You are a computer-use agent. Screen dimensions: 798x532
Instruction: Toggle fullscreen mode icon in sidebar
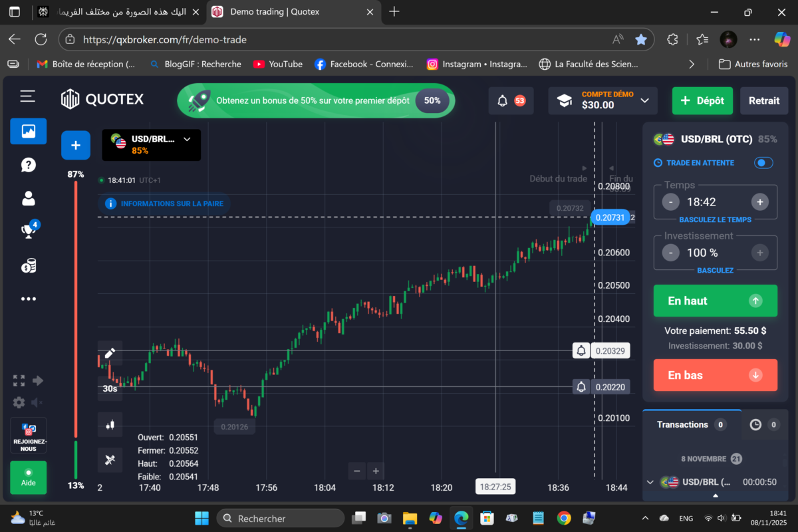19,380
